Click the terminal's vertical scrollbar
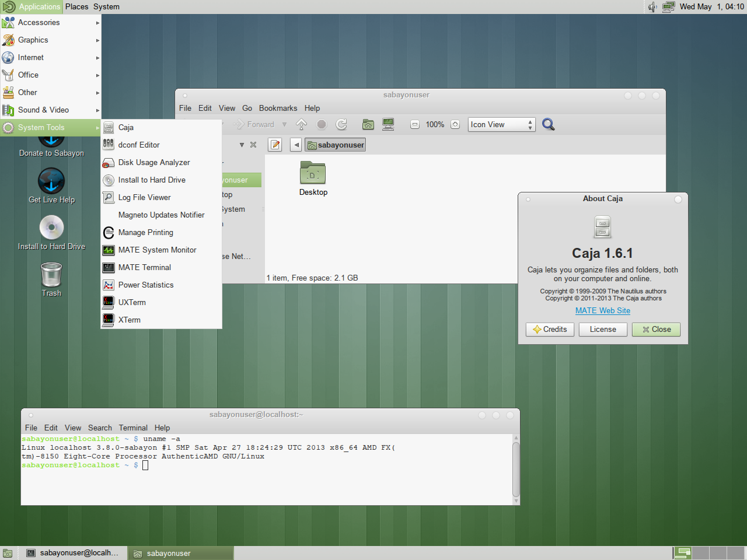This screenshot has width=747, height=560. (516, 469)
